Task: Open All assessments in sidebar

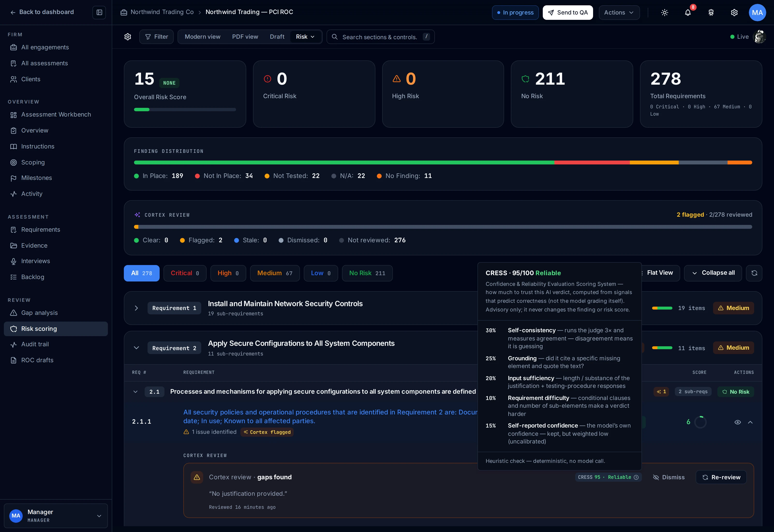Action: pyautogui.click(x=56, y=63)
